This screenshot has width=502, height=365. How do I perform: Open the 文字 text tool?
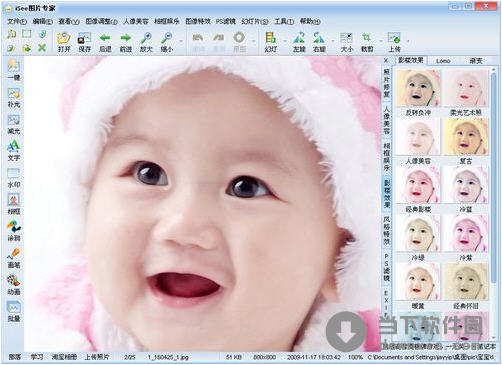(x=14, y=151)
